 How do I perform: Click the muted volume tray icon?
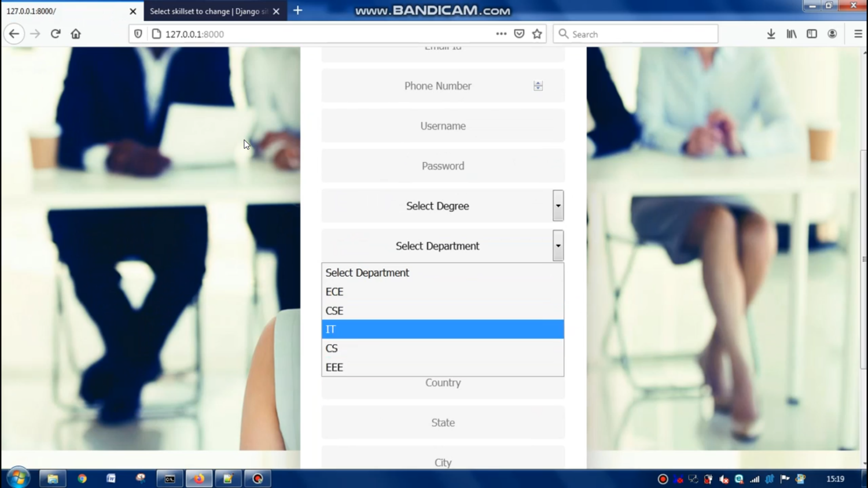[x=724, y=479]
